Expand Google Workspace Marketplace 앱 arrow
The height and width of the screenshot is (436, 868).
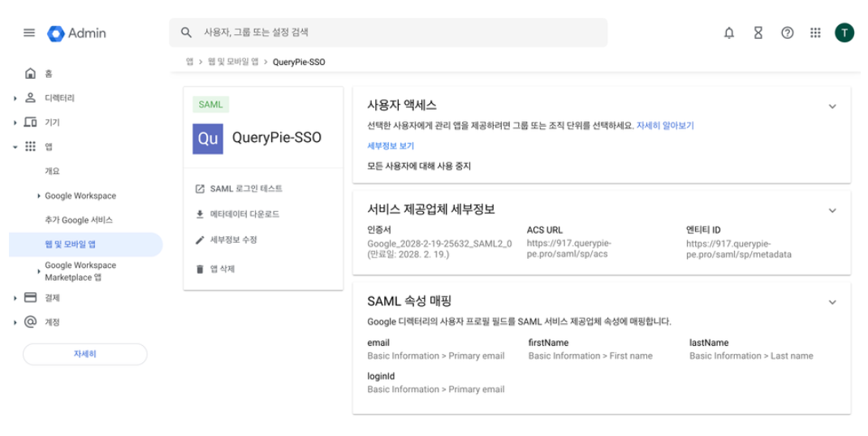coord(38,272)
